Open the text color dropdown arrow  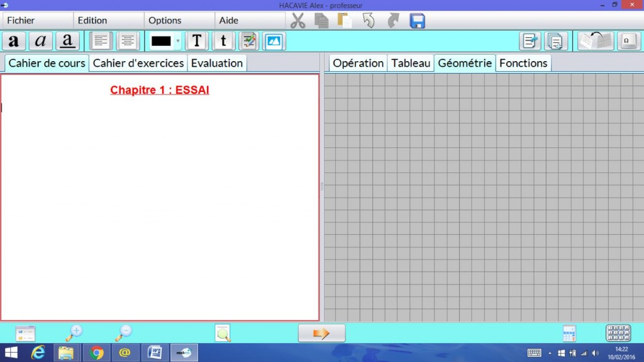click(177, 42)
